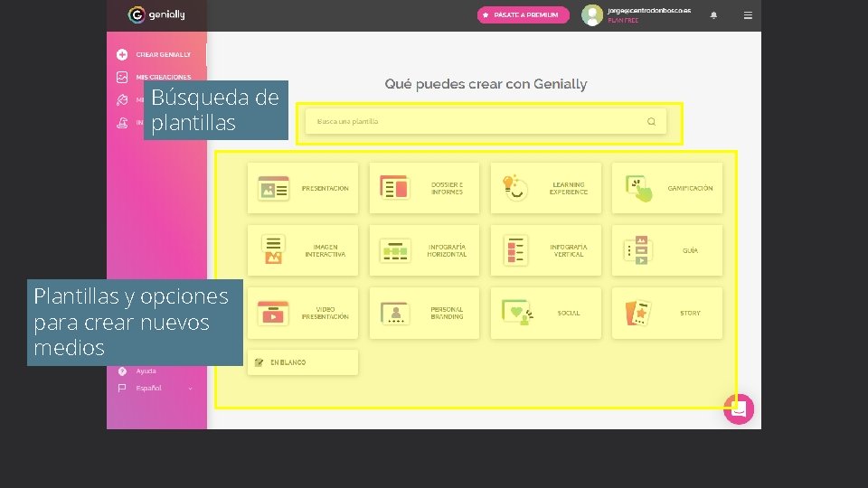Click the rocket icon in the sidebar
Image resolution: width=868 pixels, height=488 pixels.
click(x=122, y=99)
